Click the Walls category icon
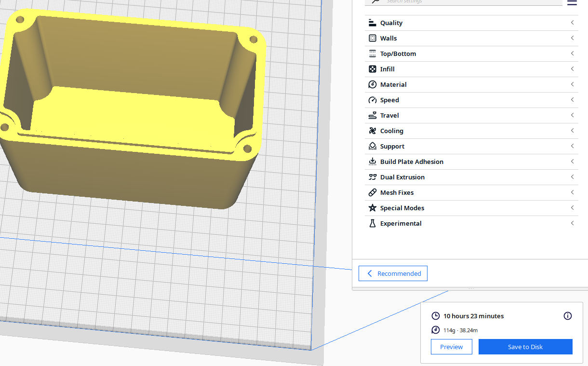The width and height of the screenshot is (588, 366). [x=372, y=38]
